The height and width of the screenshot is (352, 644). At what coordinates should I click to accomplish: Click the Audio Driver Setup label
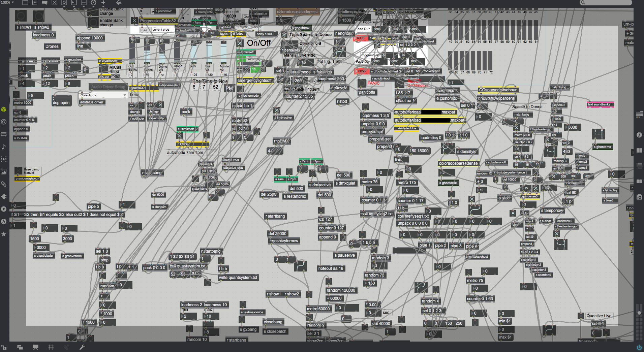click(108, 87)
